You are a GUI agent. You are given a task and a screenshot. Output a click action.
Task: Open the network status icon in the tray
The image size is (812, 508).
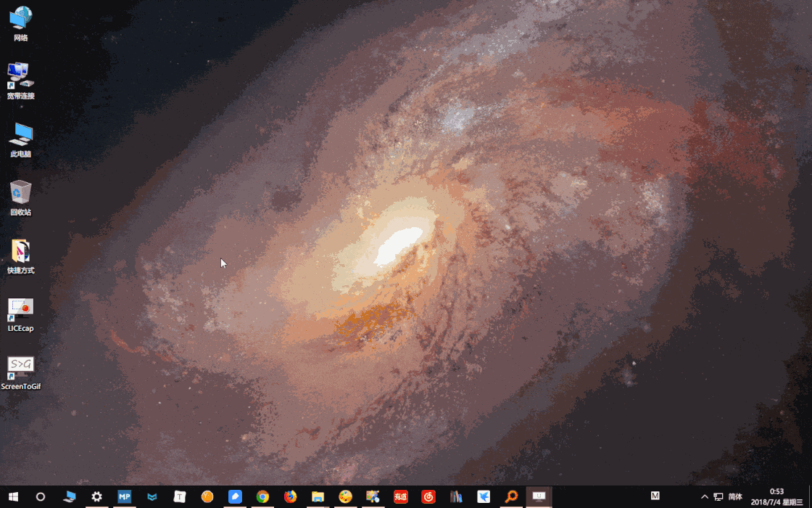[718, 496]
